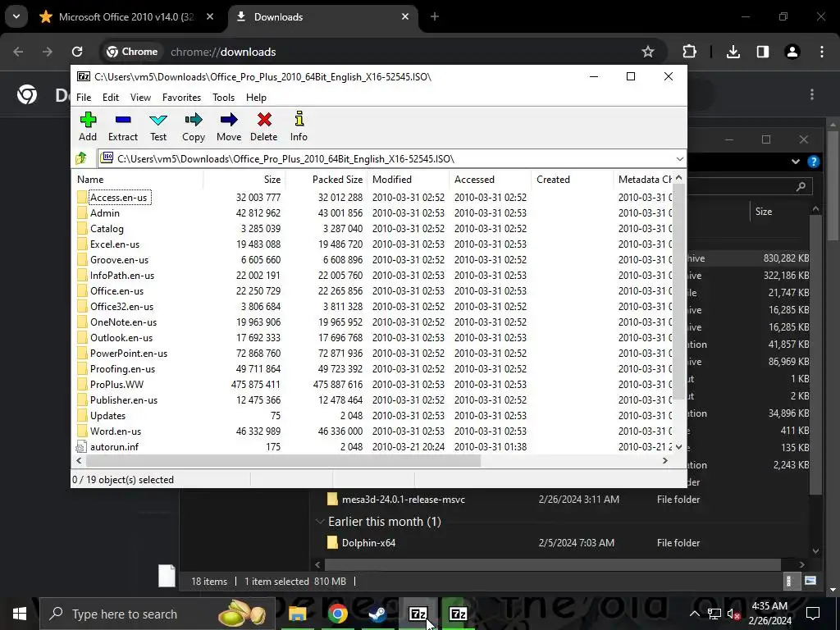The height and width of the screenshot is (630, 840).
Task: Open the View menu
Action: tap(140, 98)
